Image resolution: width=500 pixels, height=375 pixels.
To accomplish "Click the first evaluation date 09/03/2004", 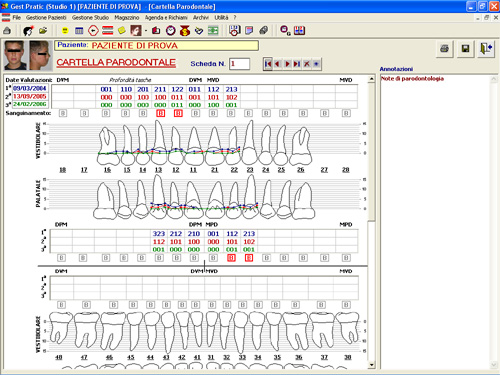I will (x=30, y=88).
